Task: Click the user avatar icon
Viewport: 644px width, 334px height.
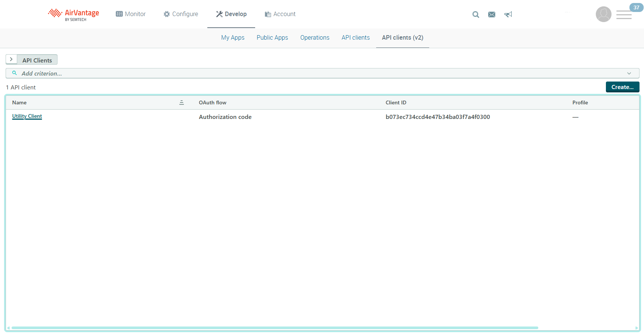Action: (603, 15)
